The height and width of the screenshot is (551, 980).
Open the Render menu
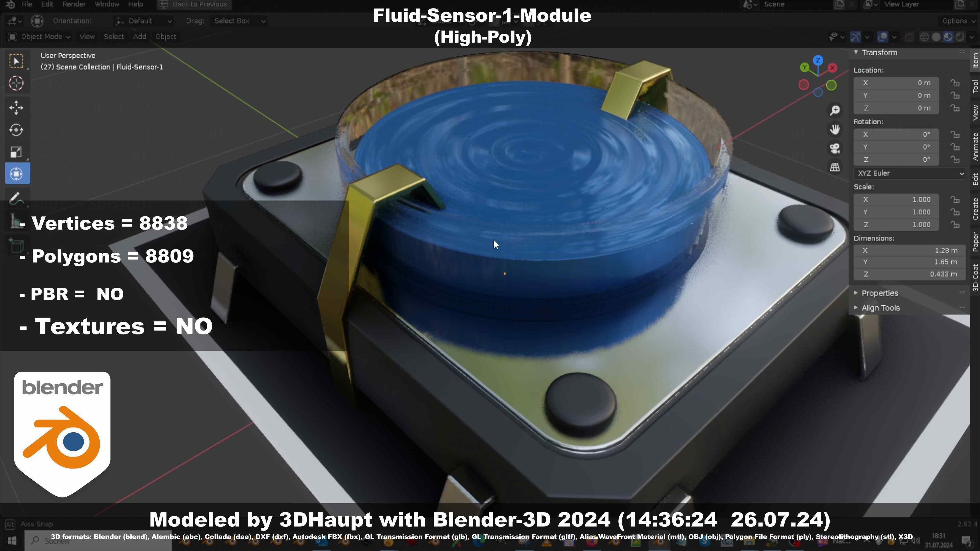point(74,4)
